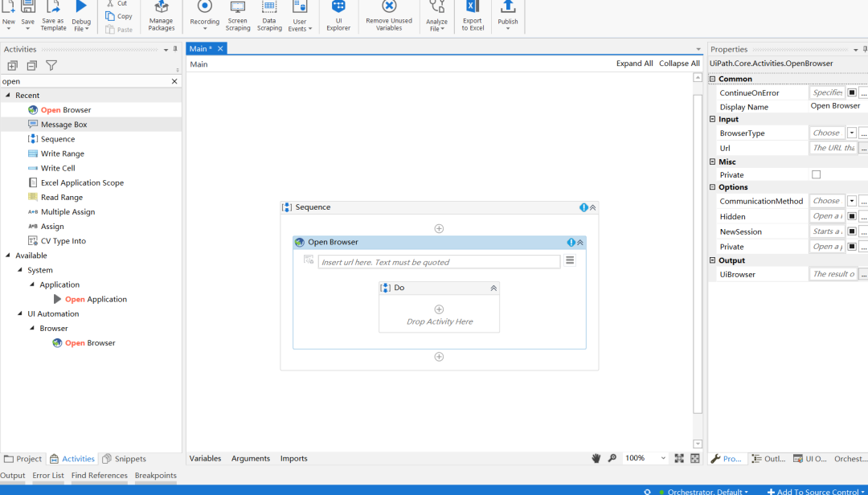
Task: Open the Imports panel
Action: [x=294, y=459]
